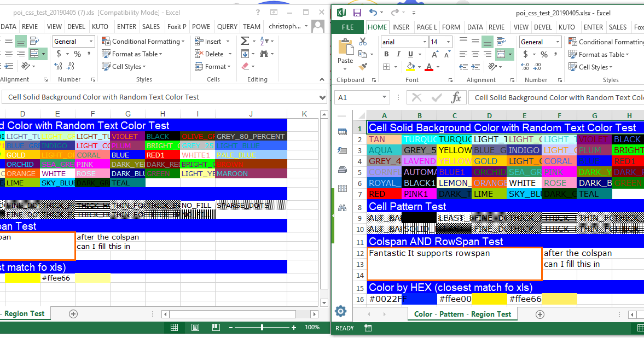644x338 pixels.
Task: Switch to Page Break Preview via status bar
Action: point(215,327)
